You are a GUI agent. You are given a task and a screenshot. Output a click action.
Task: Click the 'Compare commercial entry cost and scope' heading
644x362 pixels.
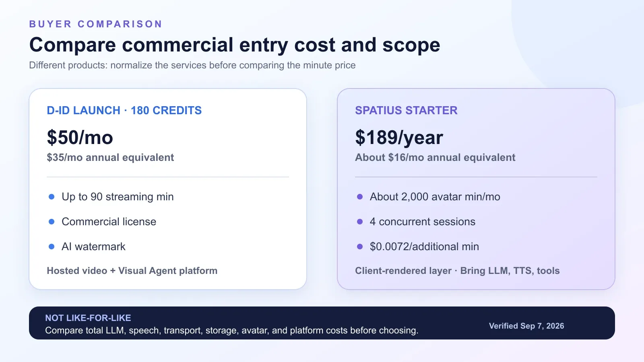coord(235,45)
